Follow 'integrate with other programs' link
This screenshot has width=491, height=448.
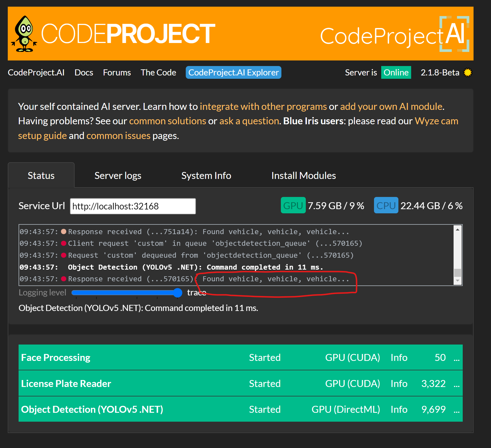pyautogui.click(x=263, y=107)
